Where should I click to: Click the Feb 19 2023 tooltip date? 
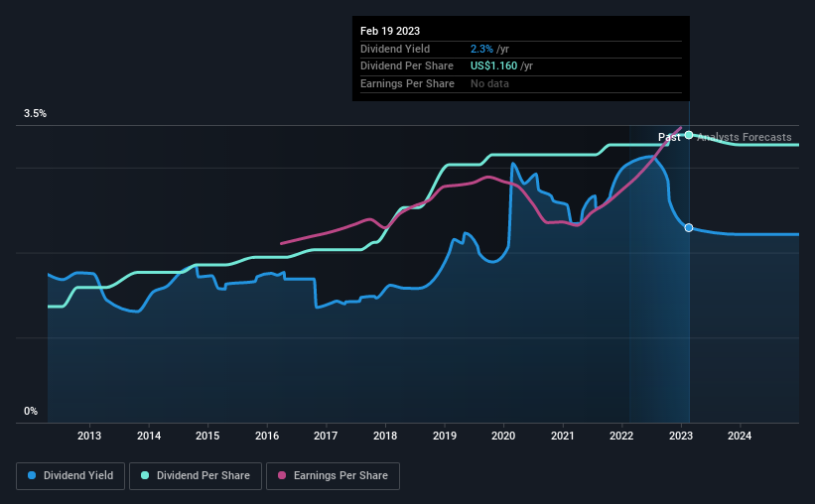pyautogui.click(x=390, y=31)
